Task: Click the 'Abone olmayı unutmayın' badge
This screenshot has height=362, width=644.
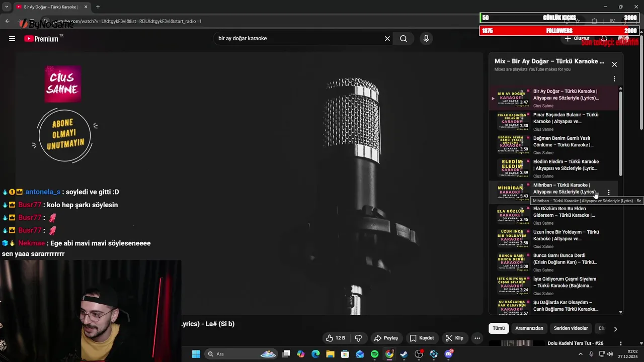Action: [64, 135]
